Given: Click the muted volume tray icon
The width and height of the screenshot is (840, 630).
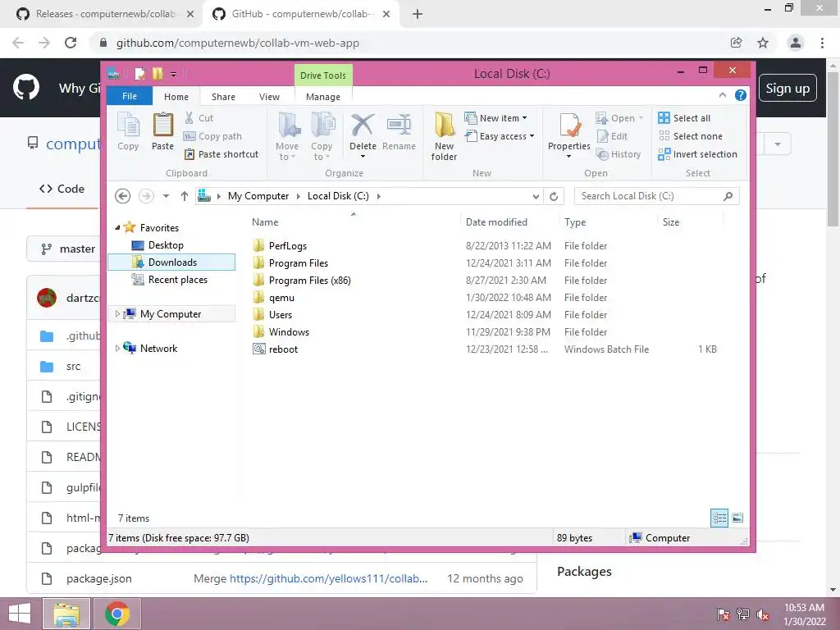Looking at the screenshot, I should tap(763, 614).
